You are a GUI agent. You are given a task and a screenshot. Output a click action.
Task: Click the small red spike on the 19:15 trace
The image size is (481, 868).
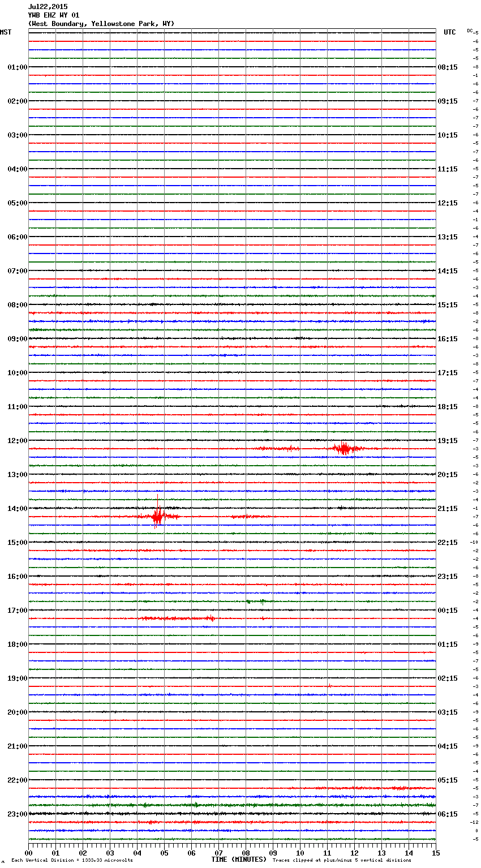coord(329,686)
